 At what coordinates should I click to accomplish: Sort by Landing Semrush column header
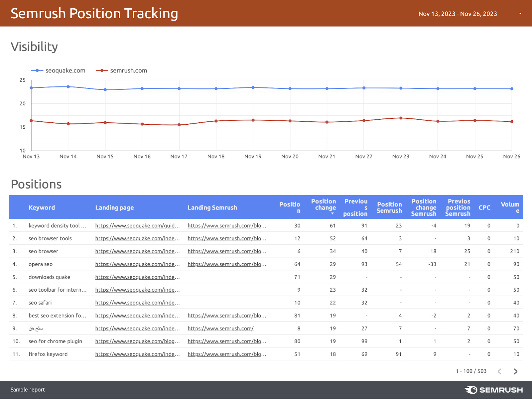[212, 207]
